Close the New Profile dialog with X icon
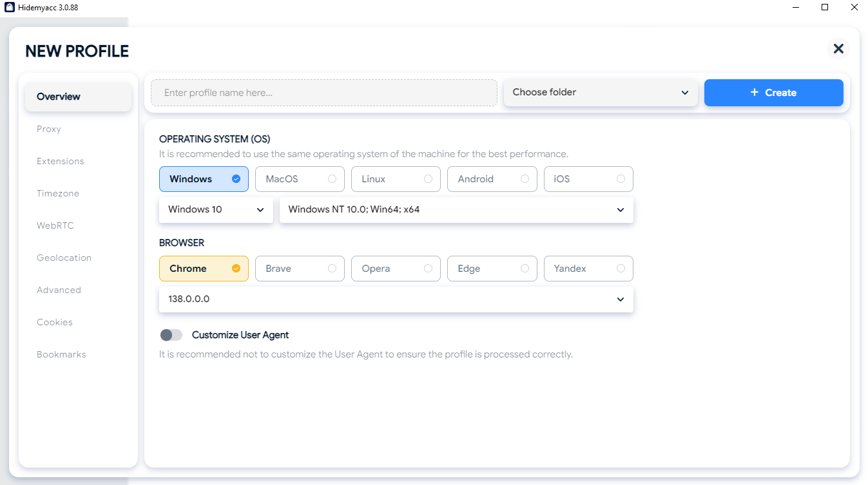 [838, 48]
